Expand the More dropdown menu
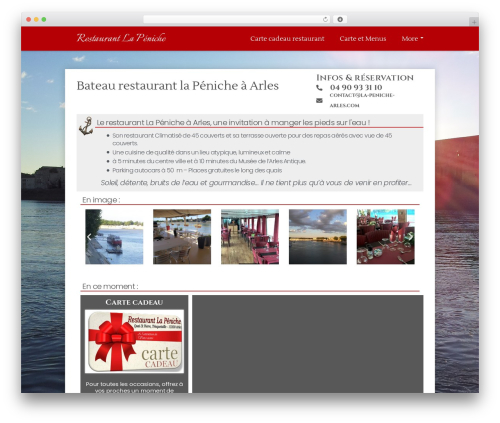Image resolution: width=500 pixels, height=423 pixels. 412,39
